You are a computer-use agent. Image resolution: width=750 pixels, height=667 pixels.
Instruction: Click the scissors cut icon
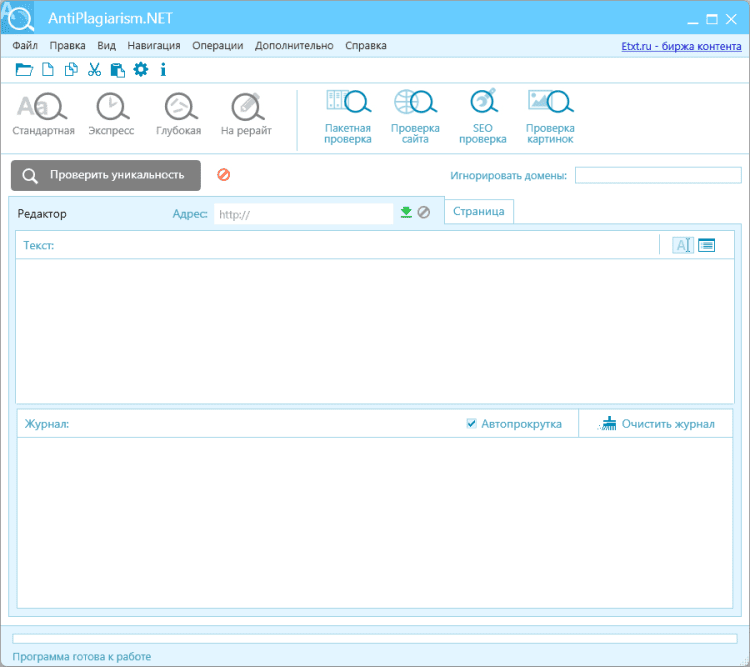pyautogui.click(x=94, y=69)
